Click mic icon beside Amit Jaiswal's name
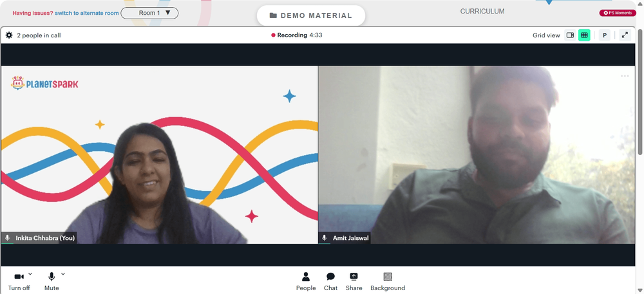This screenshot has width=644, height=294. 325,238
